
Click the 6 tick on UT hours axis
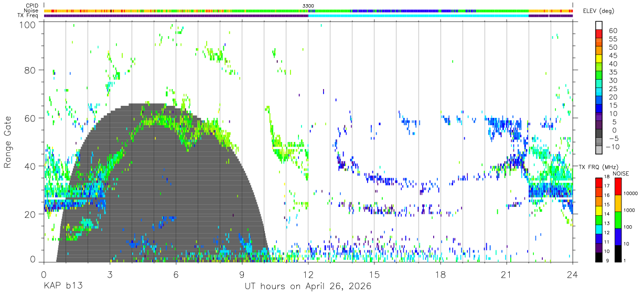[x=176, y=274]
